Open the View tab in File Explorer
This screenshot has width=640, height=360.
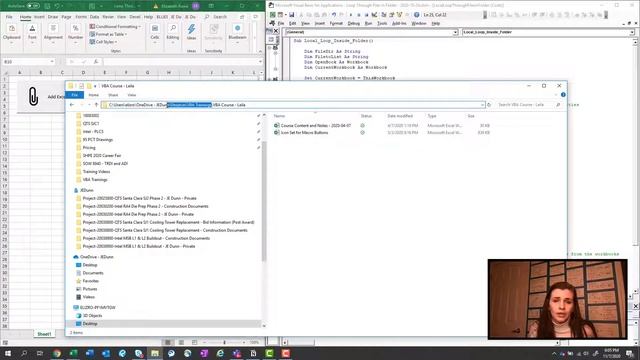click(131, 95)
